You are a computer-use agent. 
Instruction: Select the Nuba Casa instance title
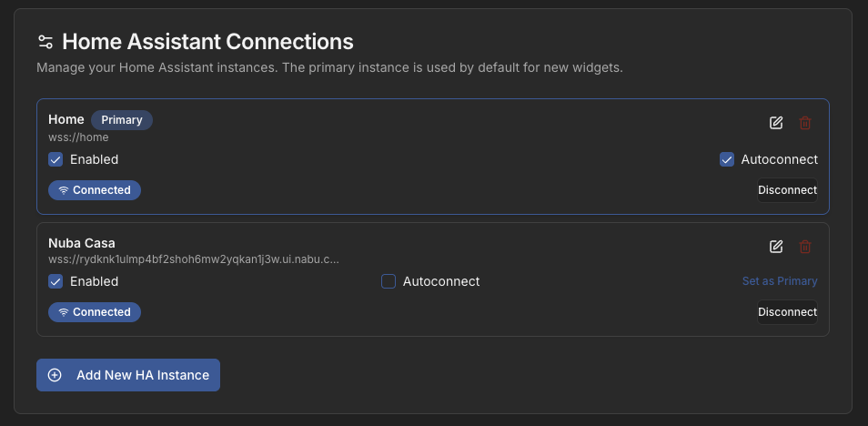(x=82, y=243)
